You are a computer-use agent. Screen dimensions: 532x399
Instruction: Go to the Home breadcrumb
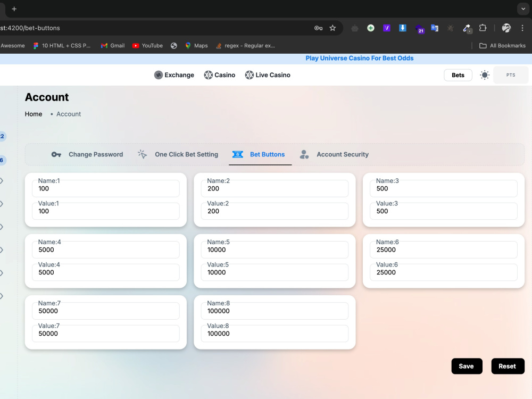tap(33, 114)
